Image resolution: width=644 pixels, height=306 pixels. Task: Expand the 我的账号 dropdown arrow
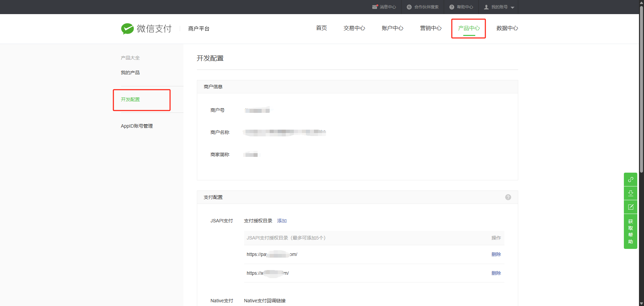(x=512, y=7)
